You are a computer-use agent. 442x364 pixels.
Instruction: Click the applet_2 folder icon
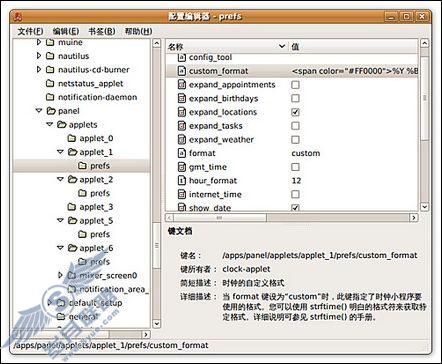tap(72, 179)
